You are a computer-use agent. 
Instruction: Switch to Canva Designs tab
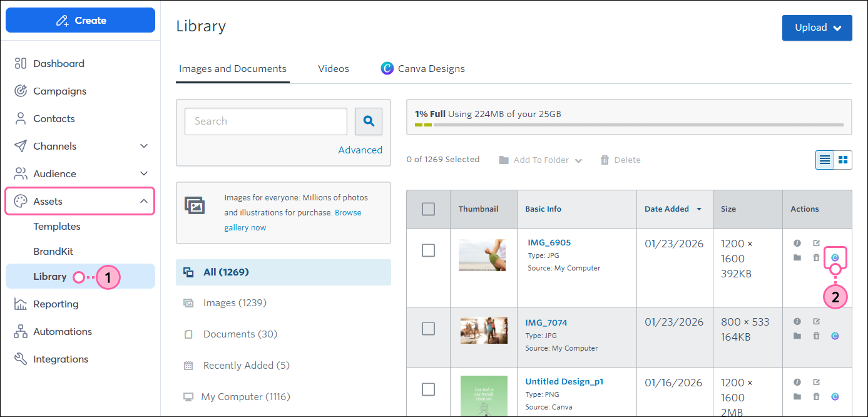click(x=423, y=69)
